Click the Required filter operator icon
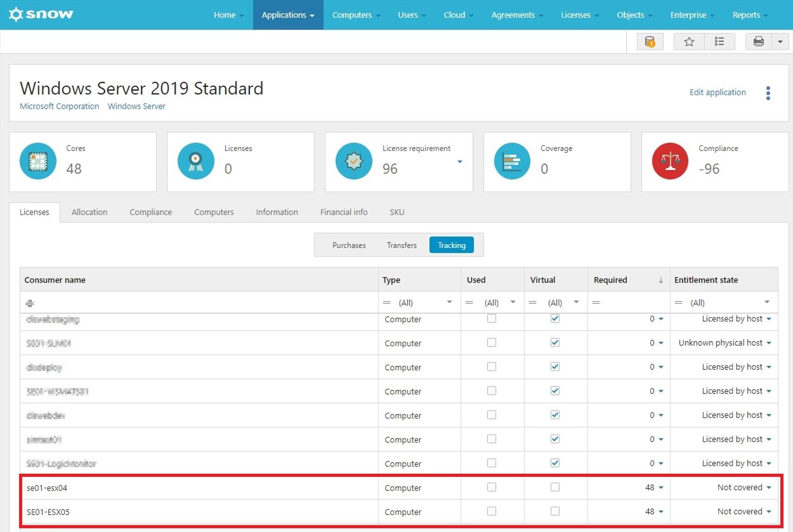Screen dimensions: 793x532 tap(596, 303)
